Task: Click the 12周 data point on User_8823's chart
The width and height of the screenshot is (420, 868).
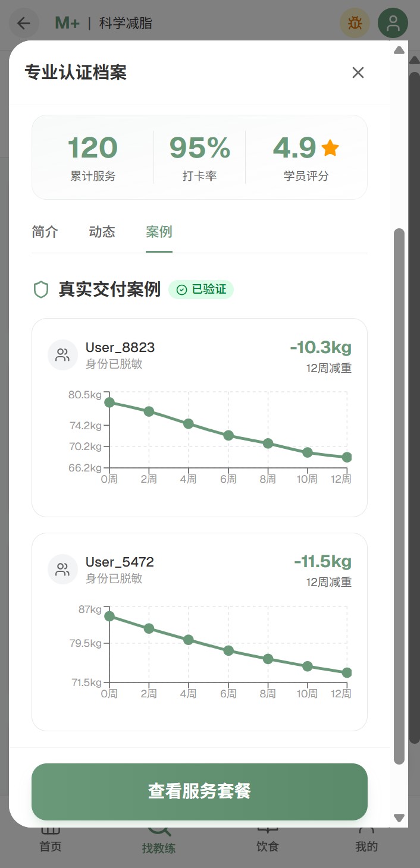Action: click(347, 457)
